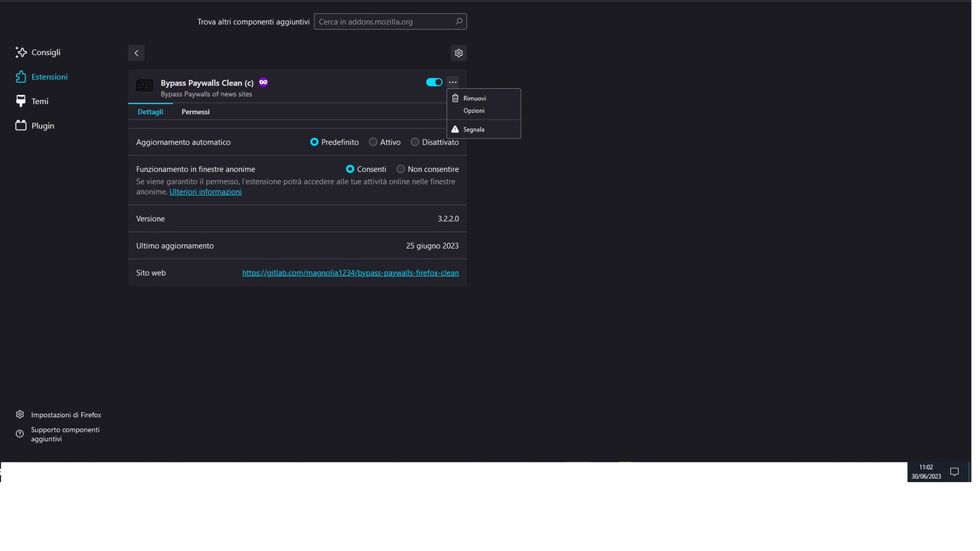
Task: Open the Estensioni sidebar section
Action: point(41,77)
